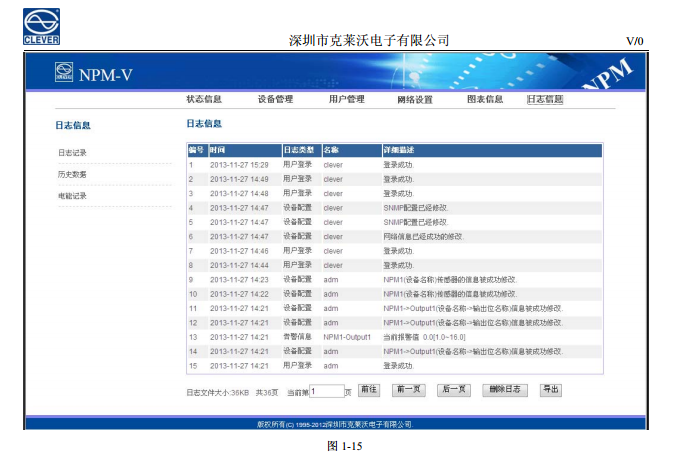Select time 2013-11-27 14:44 in row 8
The width and height of the screenshot is (683, 464).
coord(239,265)
